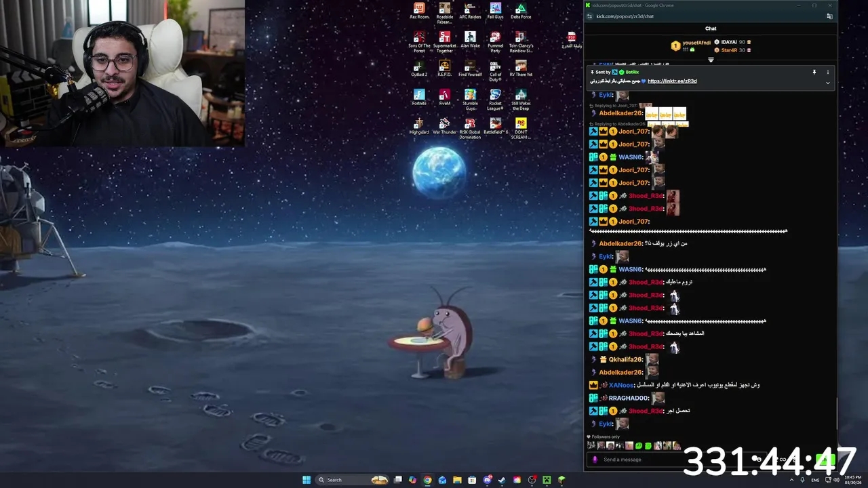868x488 pixels.
Task: Launch Fall Guys desktop icon
Action: [496, 11]
